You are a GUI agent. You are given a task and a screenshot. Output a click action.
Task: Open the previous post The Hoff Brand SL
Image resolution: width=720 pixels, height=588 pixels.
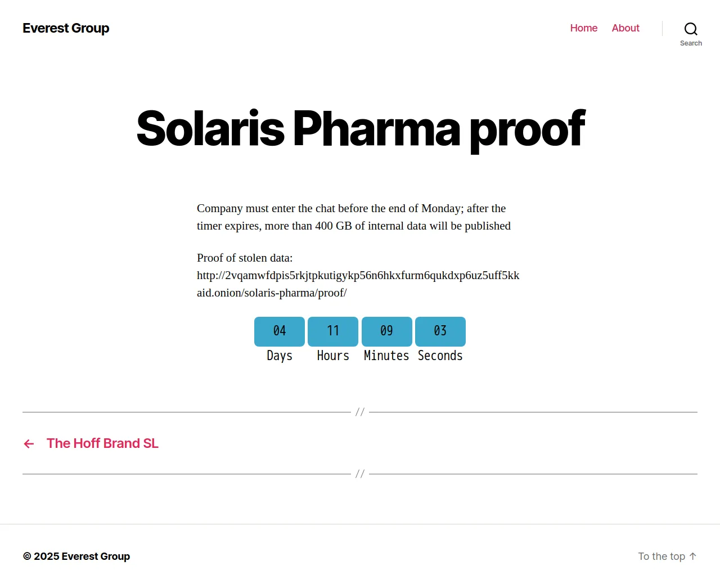point(102,443)
